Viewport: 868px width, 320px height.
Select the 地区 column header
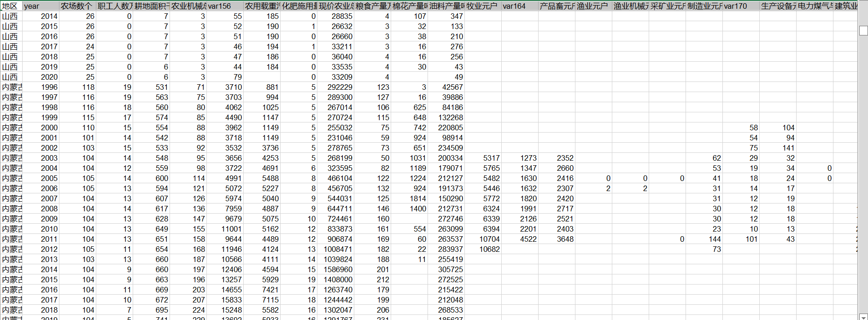coord(11,6)
